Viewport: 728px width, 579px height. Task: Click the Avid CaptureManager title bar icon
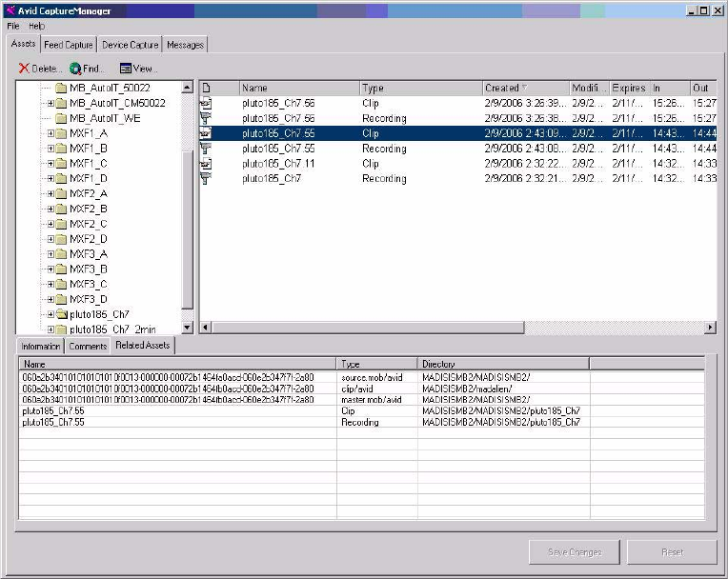coord(10,10)
